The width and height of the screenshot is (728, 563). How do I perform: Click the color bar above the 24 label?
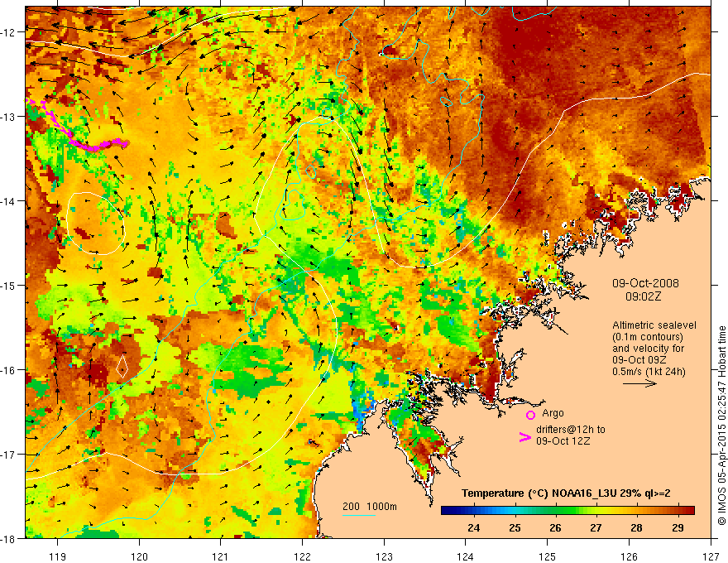click(x=474, y=510)
